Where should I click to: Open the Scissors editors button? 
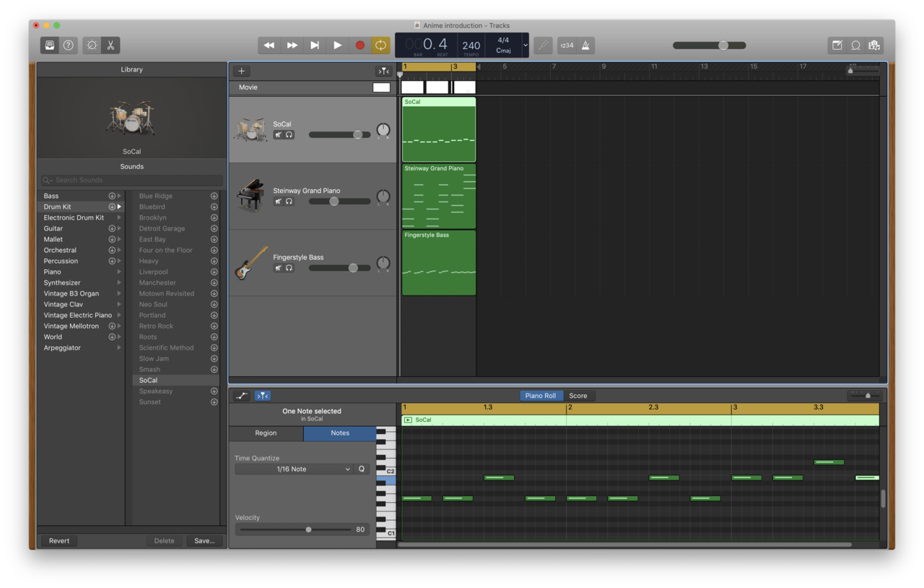pos(110,46)
